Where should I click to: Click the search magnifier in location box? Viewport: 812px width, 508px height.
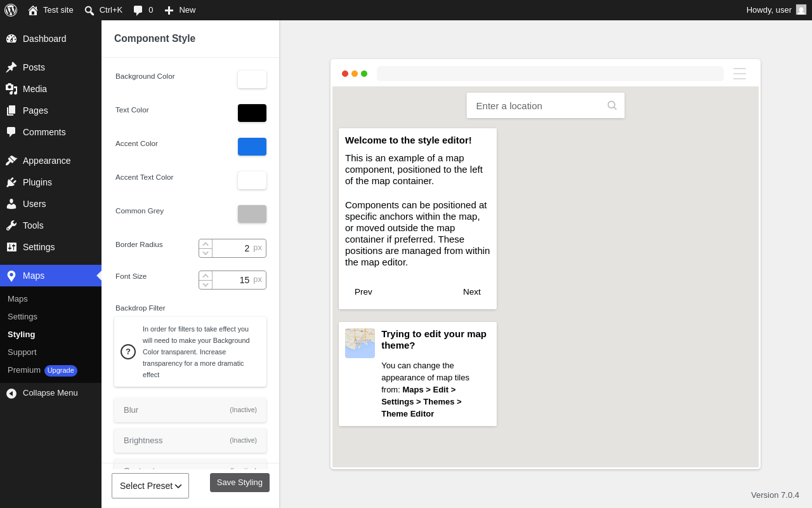[612, 105]
